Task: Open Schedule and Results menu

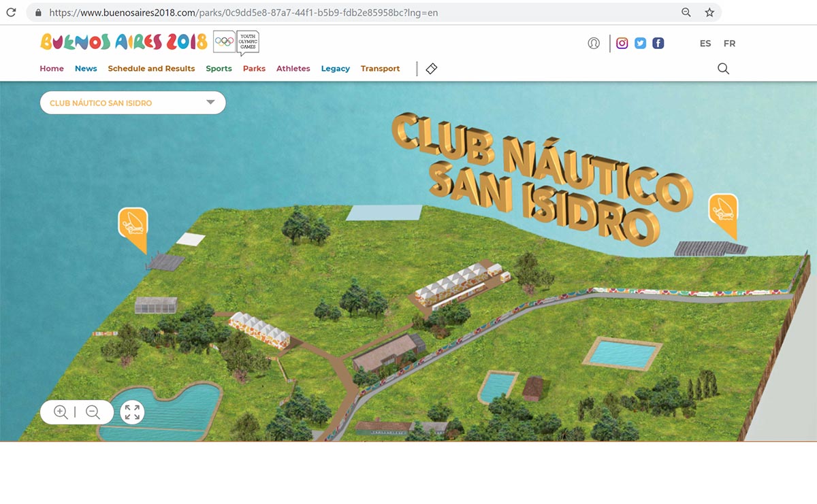Action: coord(151,69)
